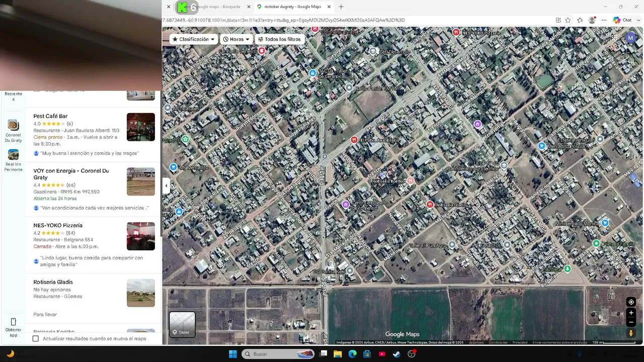Screen dimensions: 644x362
Task: Open the browser settings ellipsis menu
Action: click(x=604, y=20)
